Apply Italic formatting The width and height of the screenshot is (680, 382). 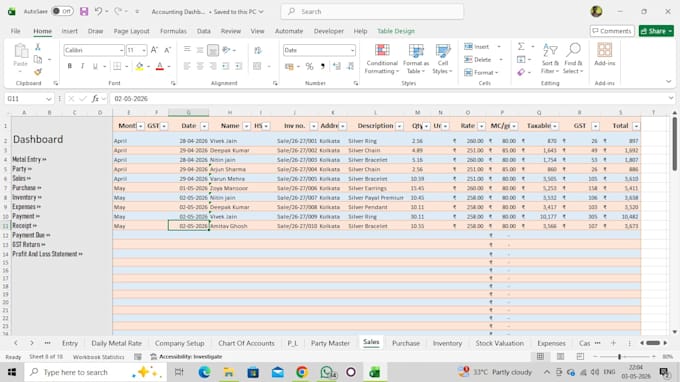point(82,66)
